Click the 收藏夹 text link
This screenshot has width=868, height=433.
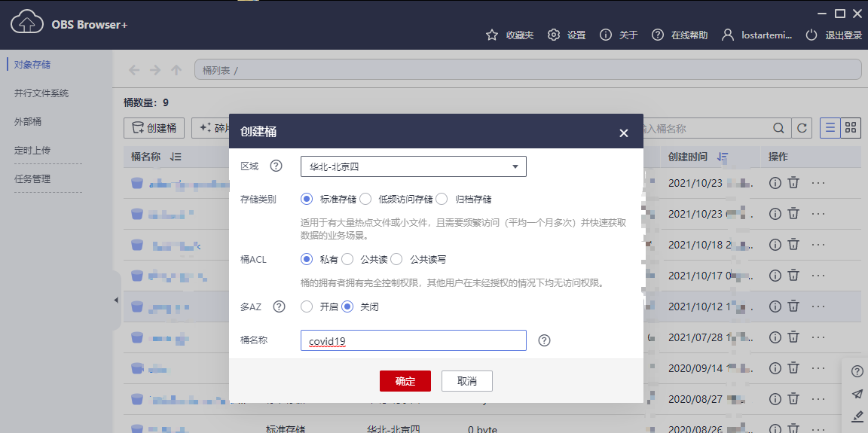[x=520, y=35]
